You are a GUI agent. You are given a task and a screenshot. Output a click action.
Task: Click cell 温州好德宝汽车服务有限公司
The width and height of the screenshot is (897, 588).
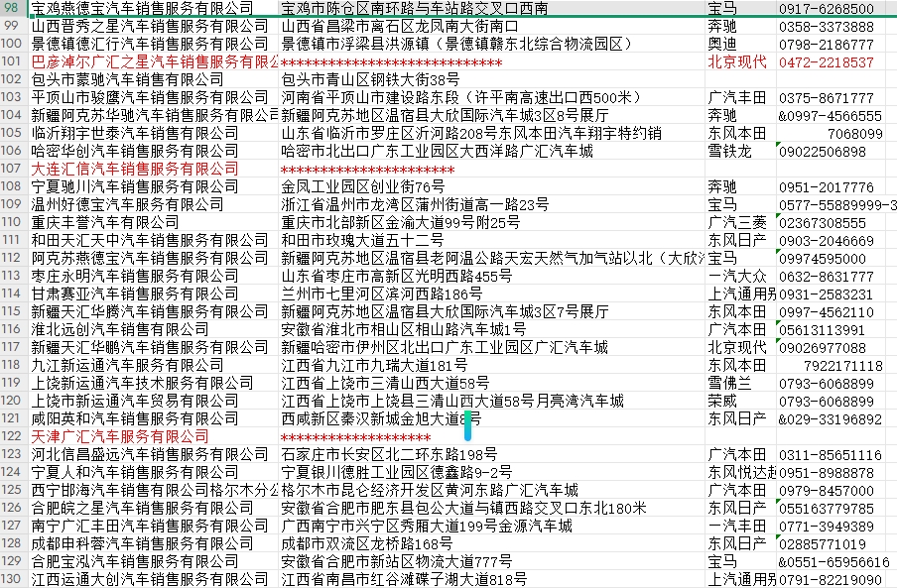click(153, 204)
